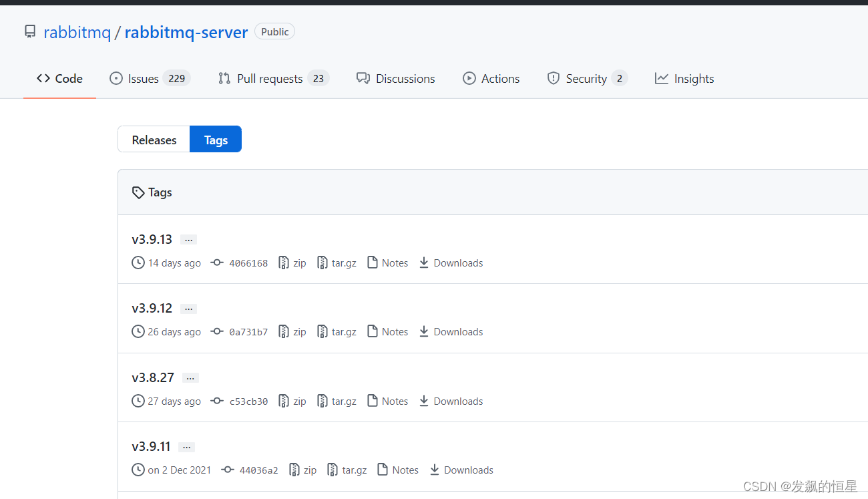Switch to the Releases view
Image resolution: width=868 pixels, height=499 pixels.
tap(154, 140)
